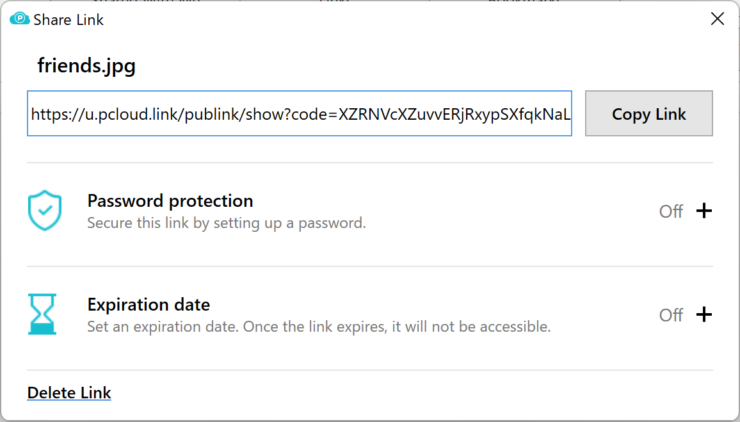Screen dimensions: 740x422
Task: Click the friends.jpg file name
Action: coord(86,65)
